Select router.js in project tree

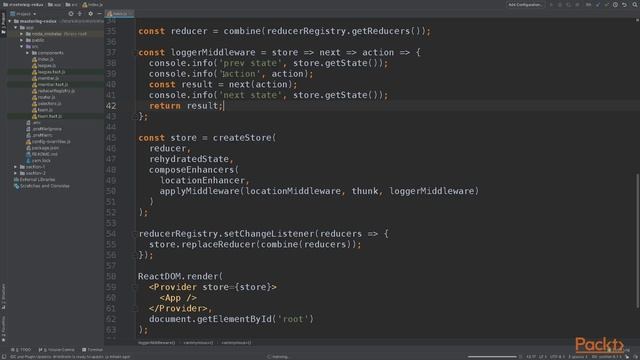[x=46, y=97]
